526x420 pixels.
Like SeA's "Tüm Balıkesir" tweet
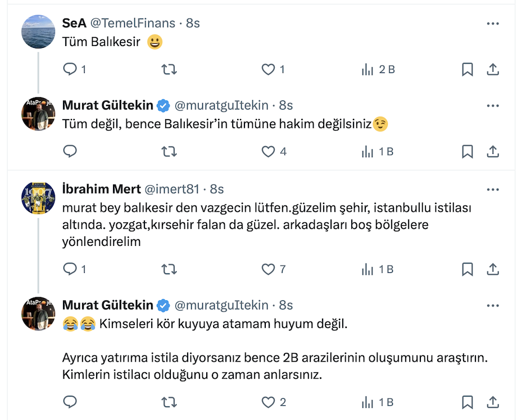pos(269,70)
